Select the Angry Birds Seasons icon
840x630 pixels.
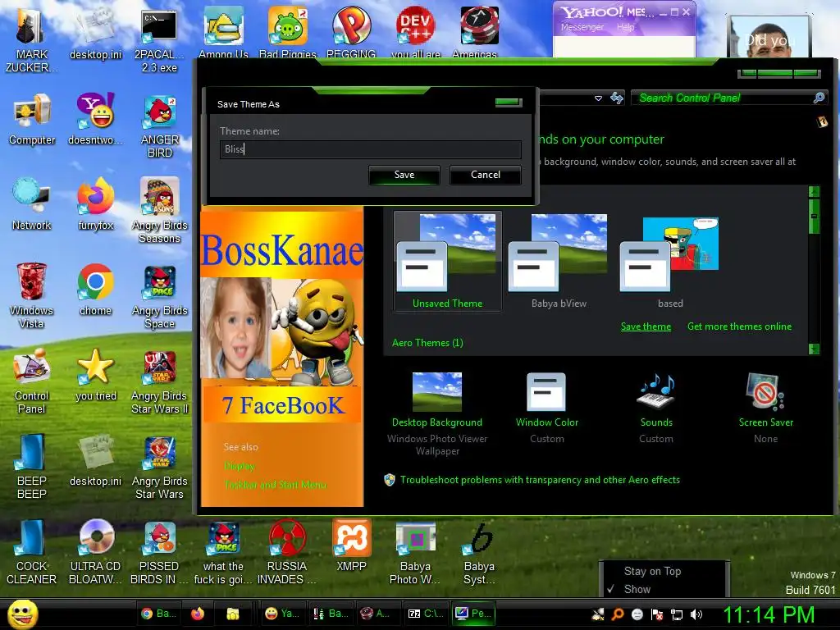pos(159,211)
